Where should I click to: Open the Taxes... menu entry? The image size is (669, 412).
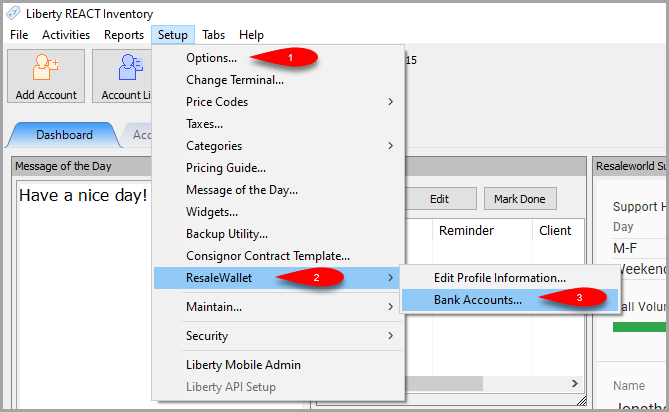coord(278,124)
